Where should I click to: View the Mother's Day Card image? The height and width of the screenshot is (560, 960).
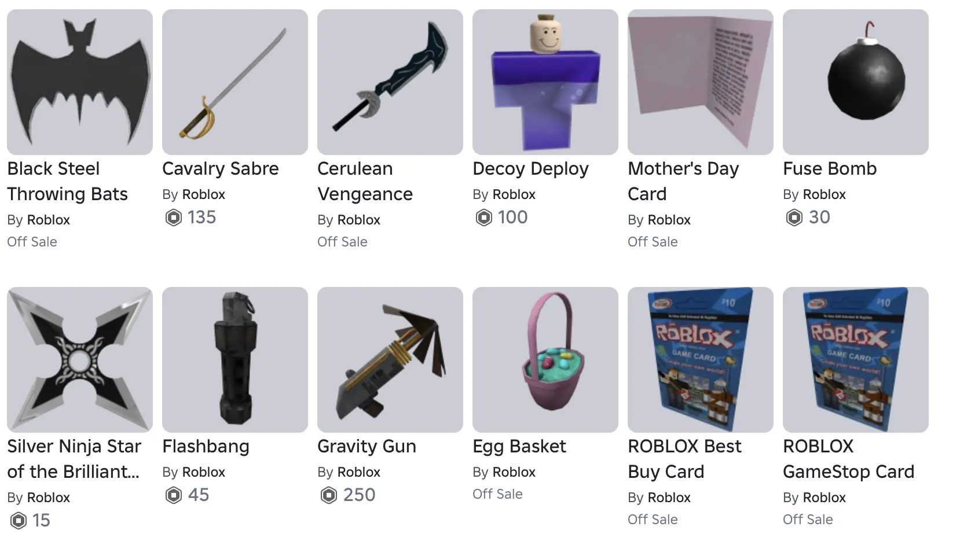(701, 82)
